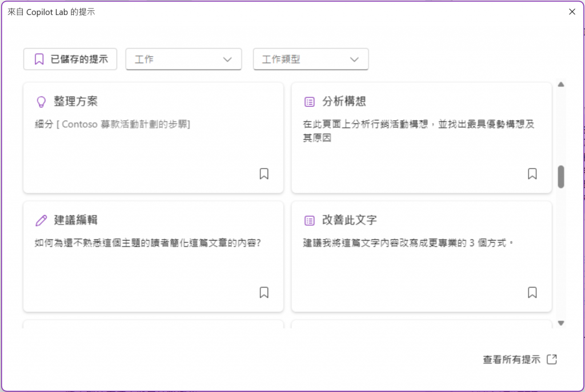Open the 查看所有提示 link
This screenshot has height=392, width=585.
point(520,359)
